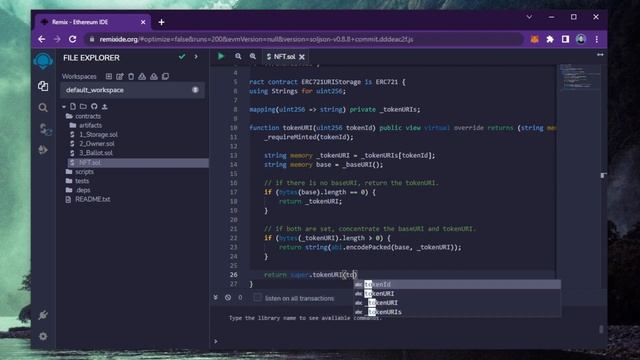Toggle terminal panel with double chevron
640x360 pixels.
pyautogui.click(x=216, y=298)
